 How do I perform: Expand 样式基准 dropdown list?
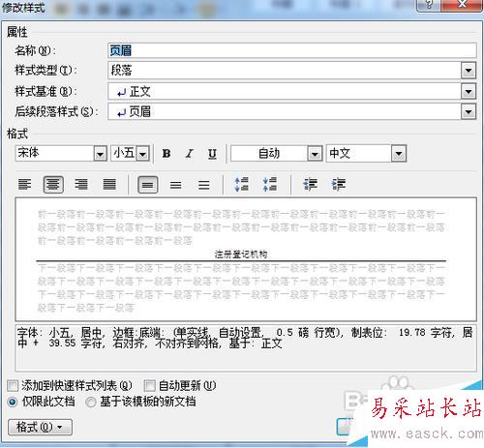(469, 92)
